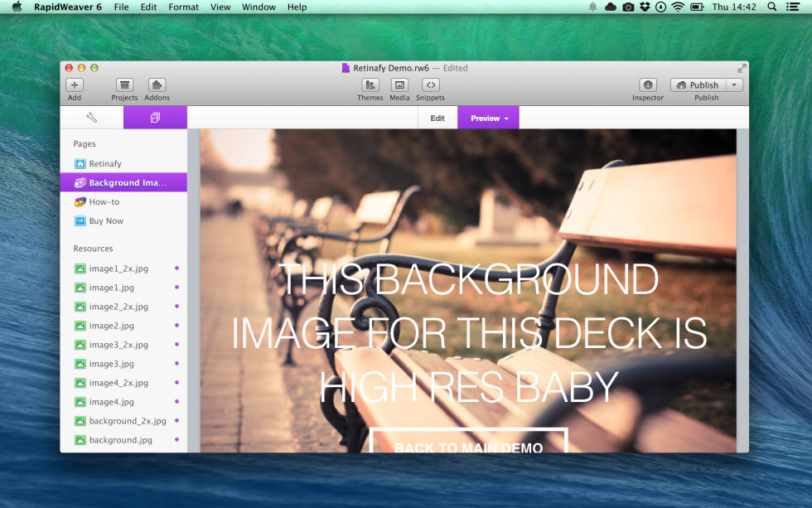This screenshot has width=812, height=508.
Task: Open the Media browser icon
Action: [399, 85]
